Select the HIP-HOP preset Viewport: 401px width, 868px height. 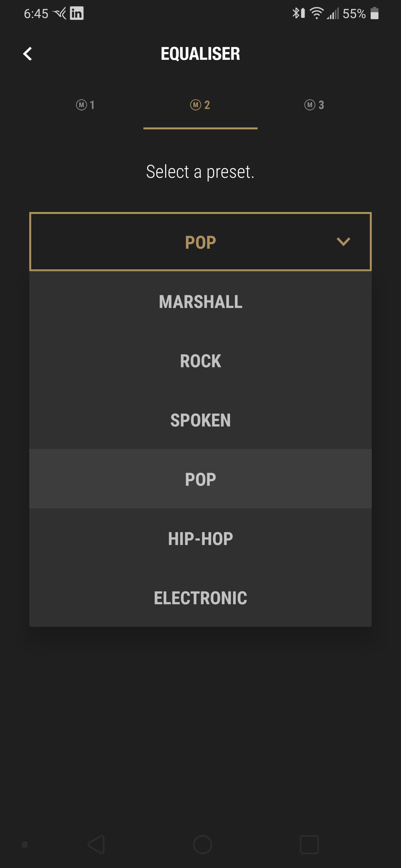click(200, 538)
